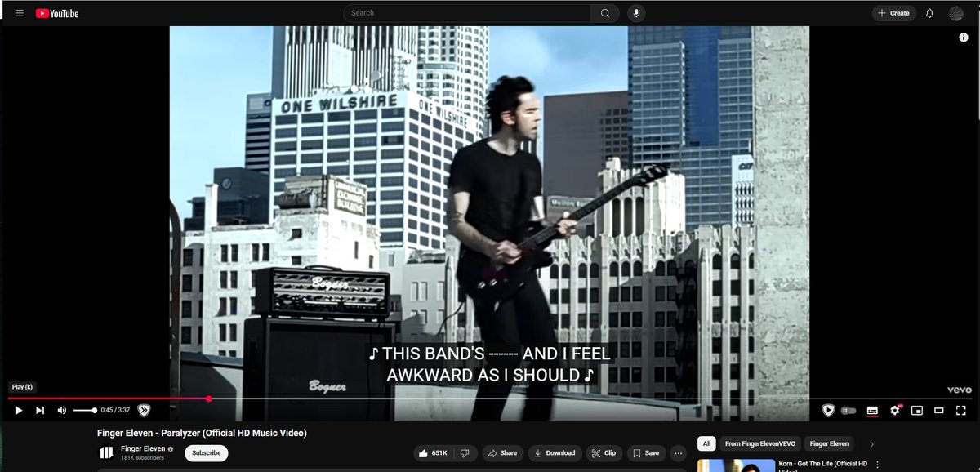
Task: Go to the YouTube home logo
Action: (x=57, y=13)
